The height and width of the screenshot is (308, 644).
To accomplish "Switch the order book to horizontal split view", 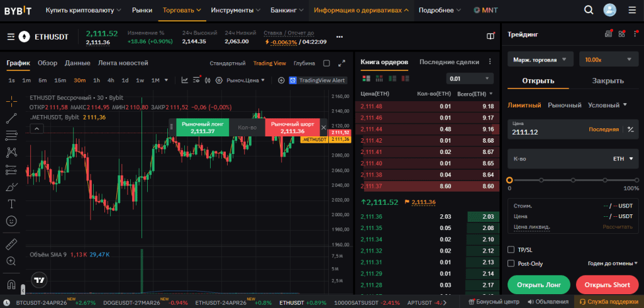I will coord(379,78).
